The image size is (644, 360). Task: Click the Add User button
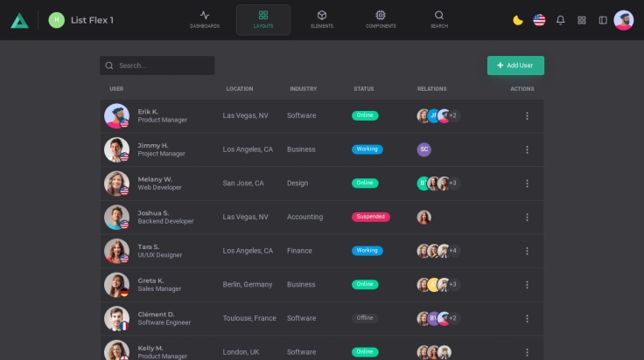coord(515,66)
